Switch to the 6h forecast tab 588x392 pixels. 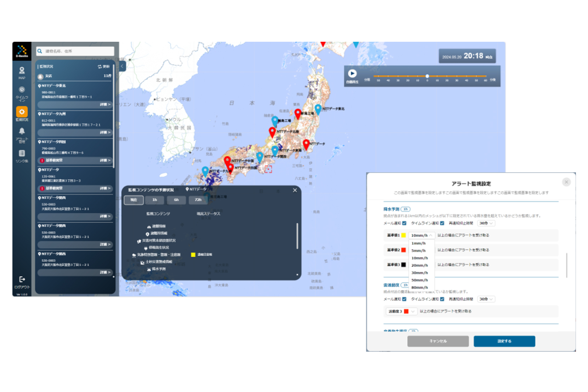click(x=176, y=200)
